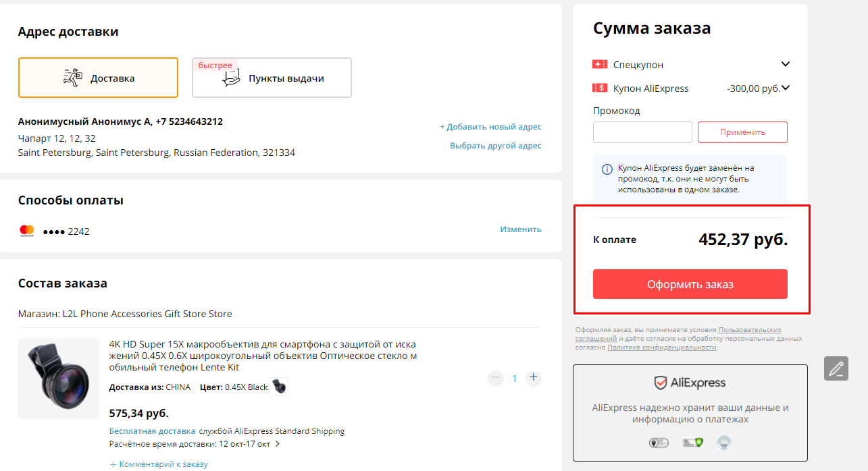Expand the Купон AliExpress dropdown
The image size is (868, 471).
tap(785, 88)
